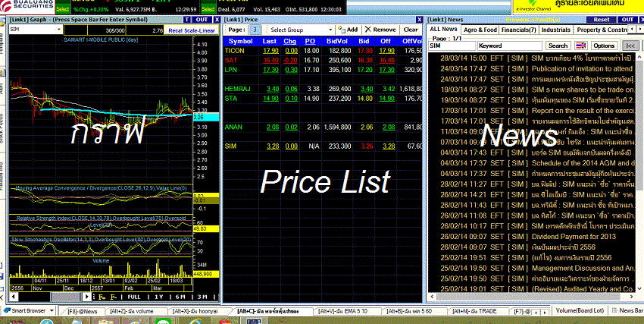
Task: Click the T button in Graph title bar
Action: tap(187, 19)
